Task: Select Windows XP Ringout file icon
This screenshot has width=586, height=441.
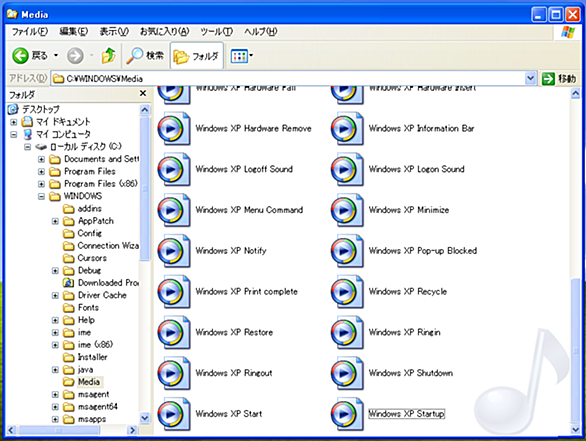Action: (174, 373)
